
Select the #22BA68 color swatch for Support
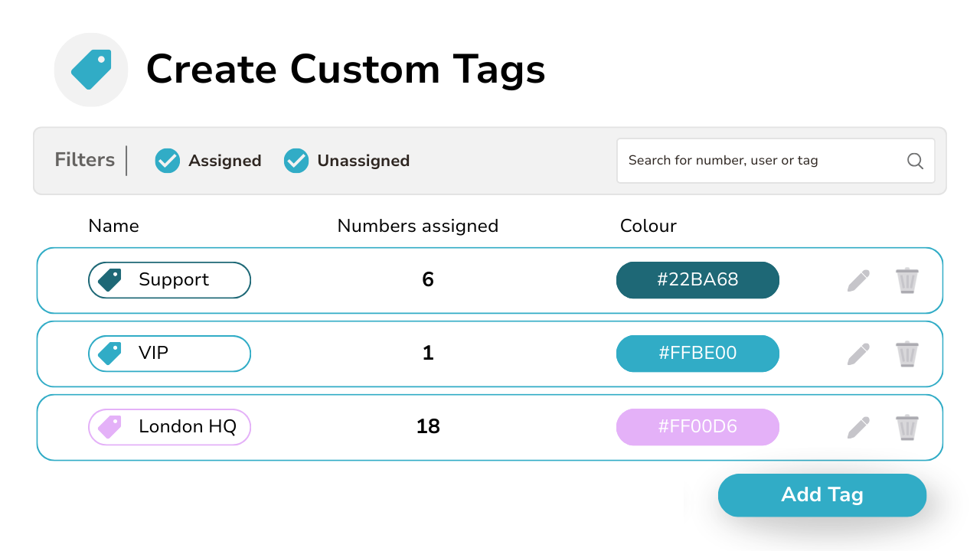[697, 280]
